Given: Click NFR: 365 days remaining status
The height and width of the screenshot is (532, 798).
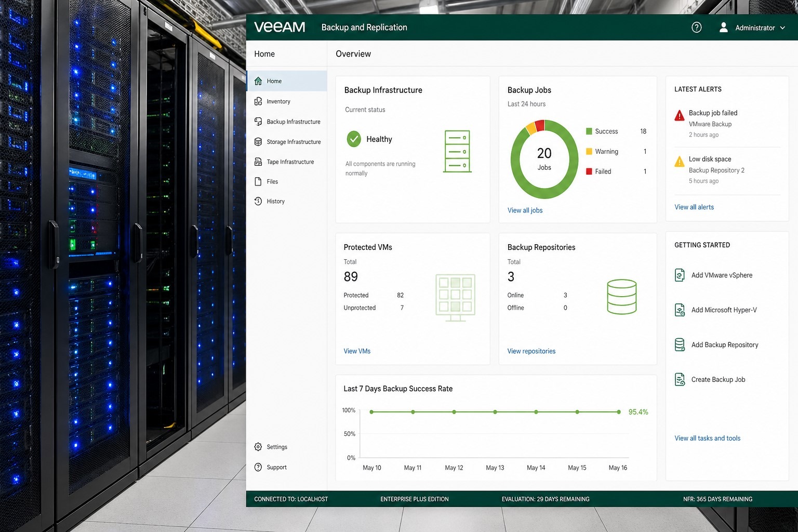Looking at the screenshot, I should [717, 499].
